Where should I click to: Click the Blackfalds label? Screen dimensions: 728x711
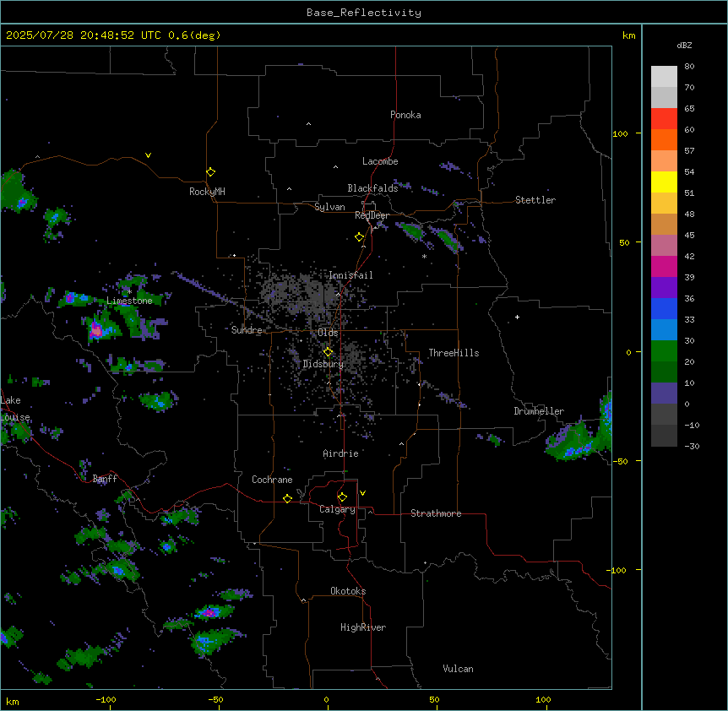pos(372,188)
